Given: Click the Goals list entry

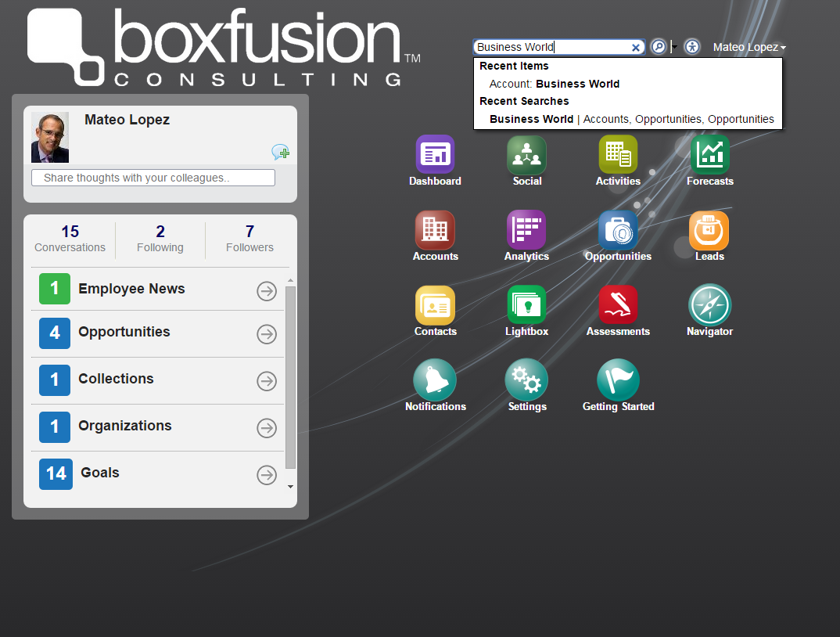Looking at the screenshot, I should tap(157, 474).
